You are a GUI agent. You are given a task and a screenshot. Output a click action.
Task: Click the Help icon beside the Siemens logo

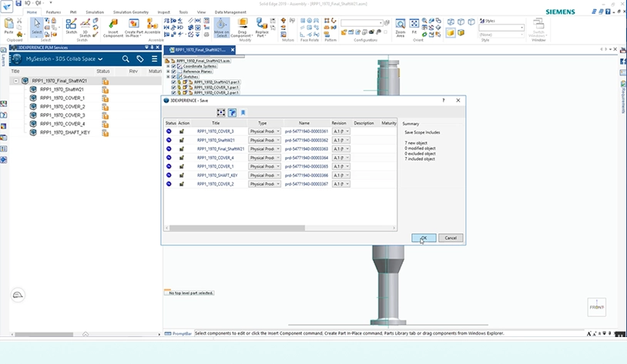608,12
